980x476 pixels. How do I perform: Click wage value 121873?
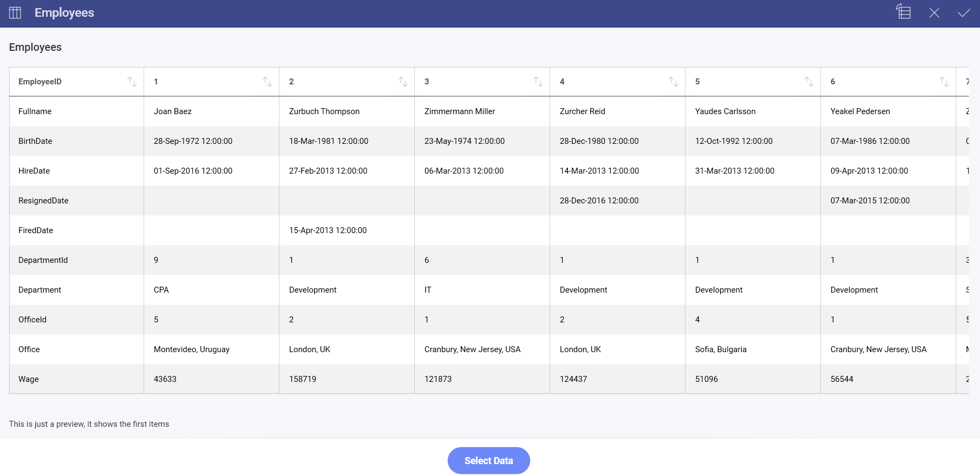coord(438,379)
